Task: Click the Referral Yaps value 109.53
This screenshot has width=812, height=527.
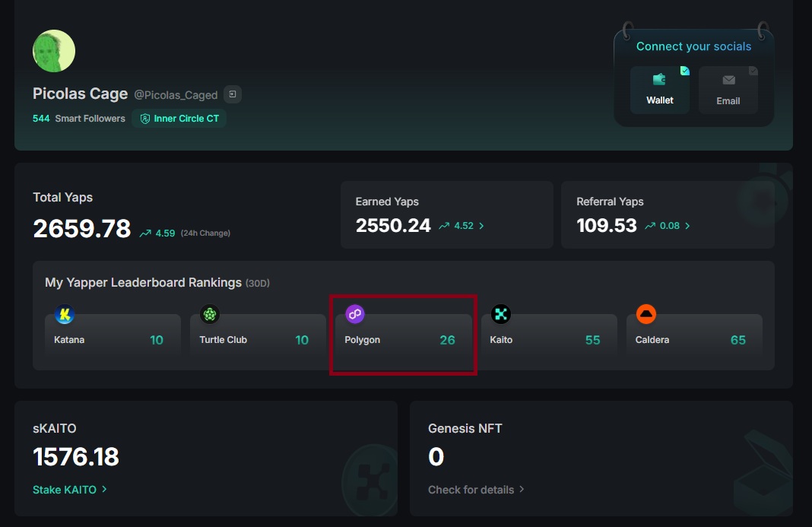Action: (x=607, y=225)
